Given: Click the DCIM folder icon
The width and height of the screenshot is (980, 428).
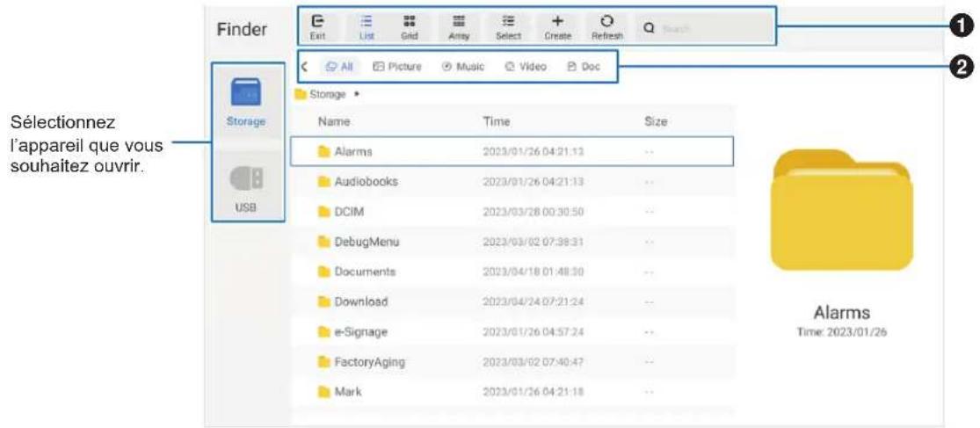Looking at the screenshot, I should point(323,212).
